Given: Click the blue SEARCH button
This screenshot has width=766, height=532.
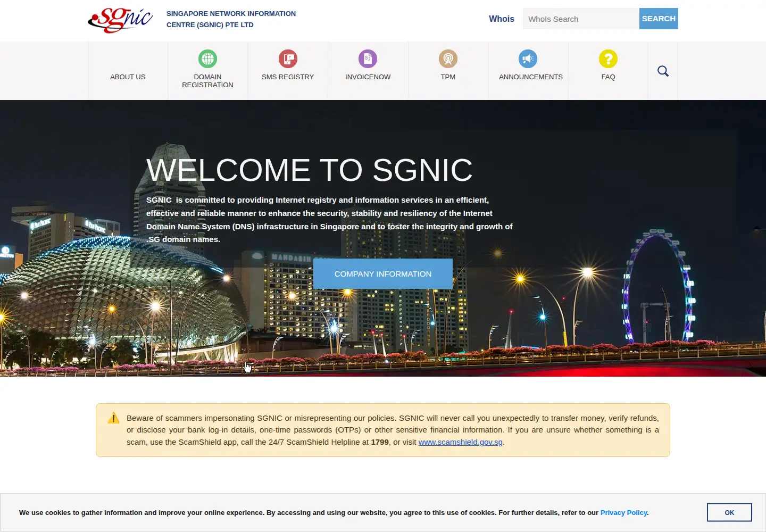Looking at the screenshot, I should pos(659,19).
